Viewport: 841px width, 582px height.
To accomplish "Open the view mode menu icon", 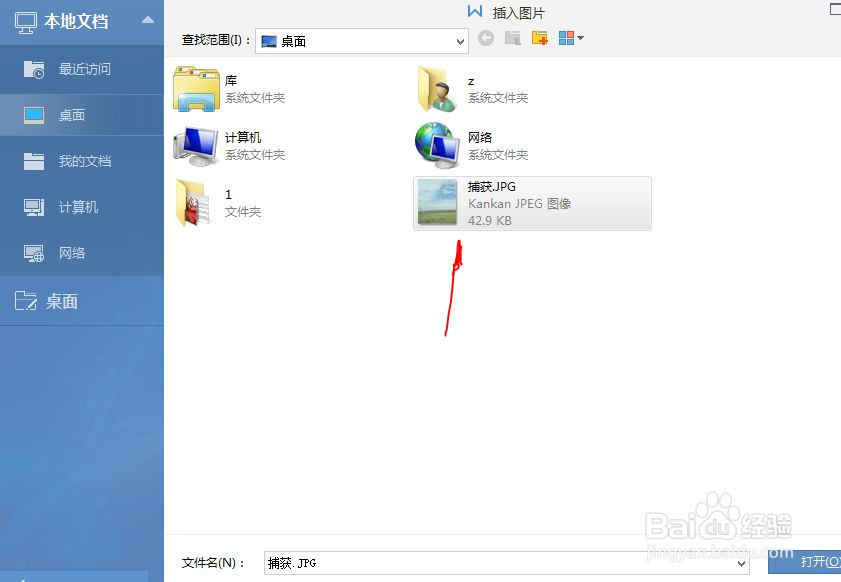I will click(x=571, y=38).
